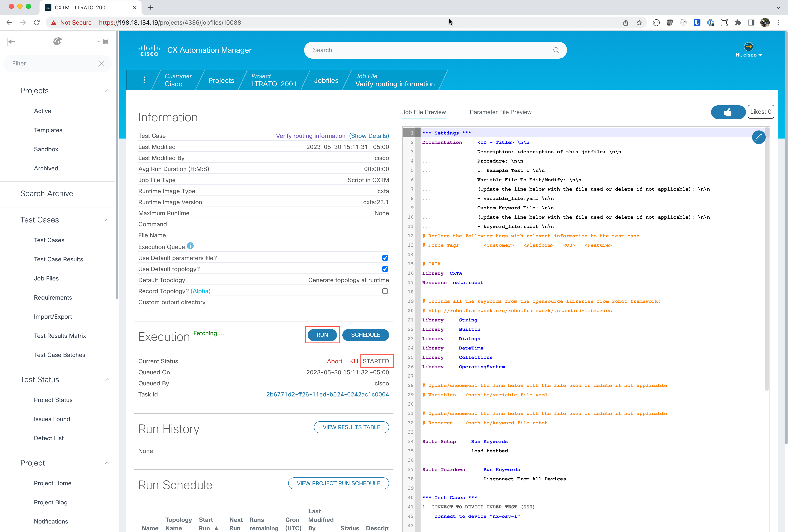
Task: Click the SCHEDULE button
Action: pyautogui.click(x=366, y=335)
